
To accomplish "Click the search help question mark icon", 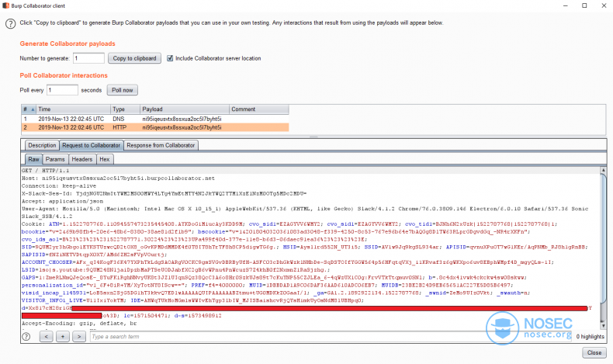I will 26,336.
